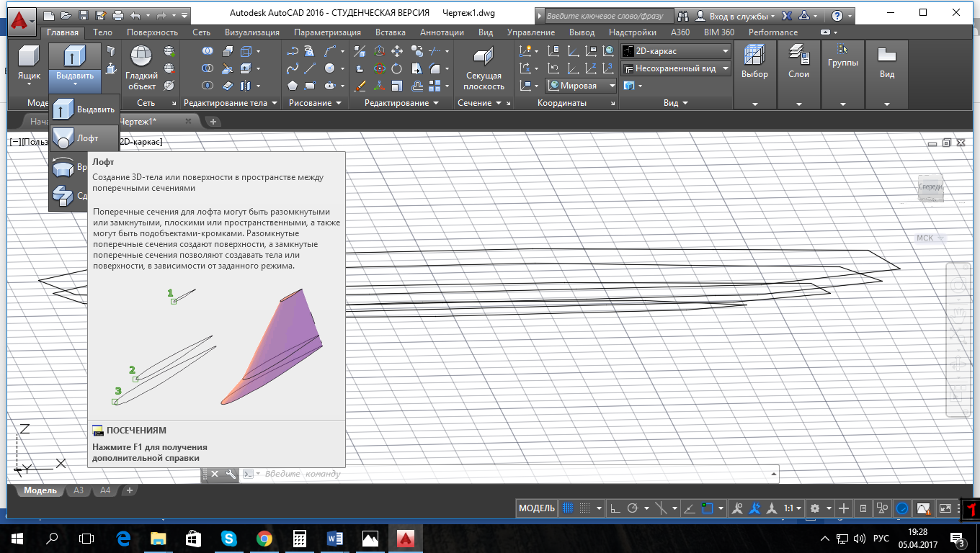Click the Clean Screen icon in status bar
The width and height of the screenshot is (980, 553).
pyautogui.click(x=945, y=508)
